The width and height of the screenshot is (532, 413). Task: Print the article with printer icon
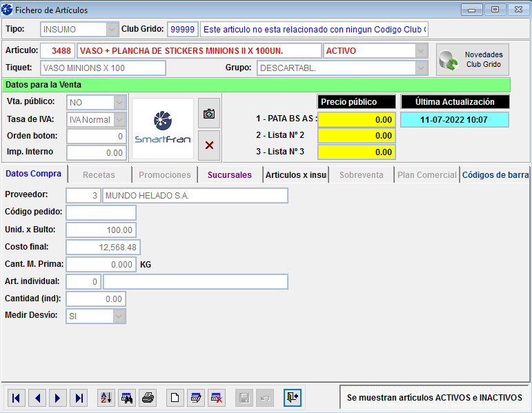pyautogui.click(x=148, y=397)
